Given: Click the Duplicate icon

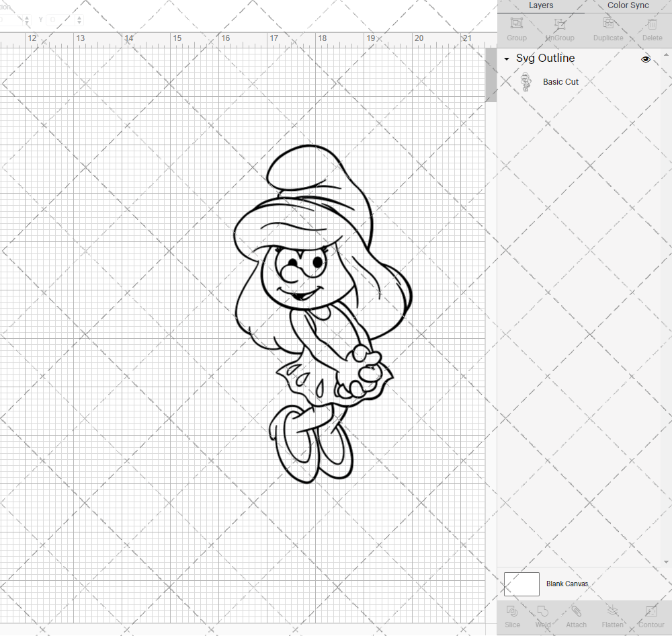Looking at the screenshot, I should click(608, 24).
